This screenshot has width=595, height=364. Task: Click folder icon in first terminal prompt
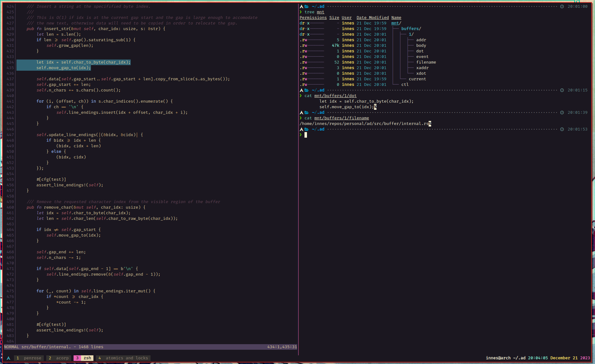307,7
